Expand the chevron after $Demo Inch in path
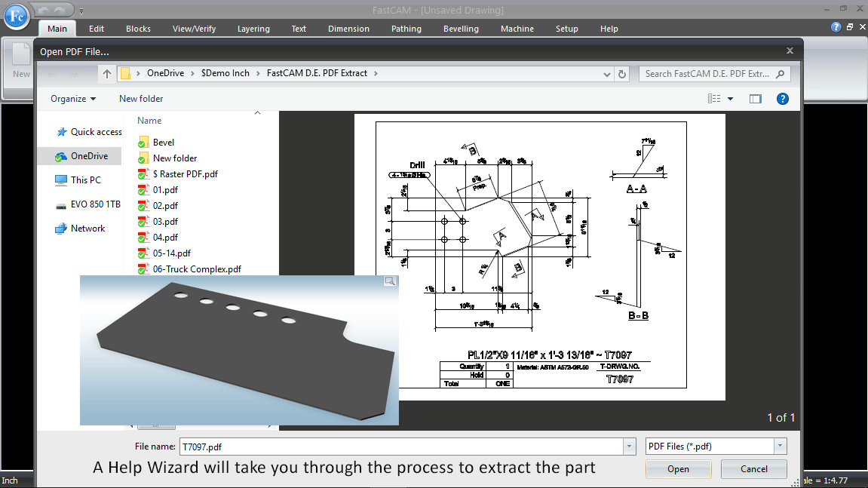868x488 pixels. (258, 73)
